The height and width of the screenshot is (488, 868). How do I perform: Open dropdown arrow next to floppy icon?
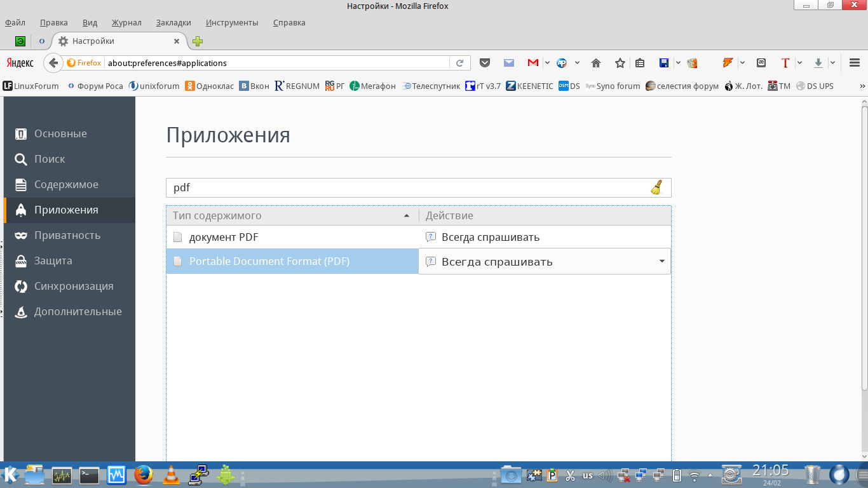click(678, 63)
